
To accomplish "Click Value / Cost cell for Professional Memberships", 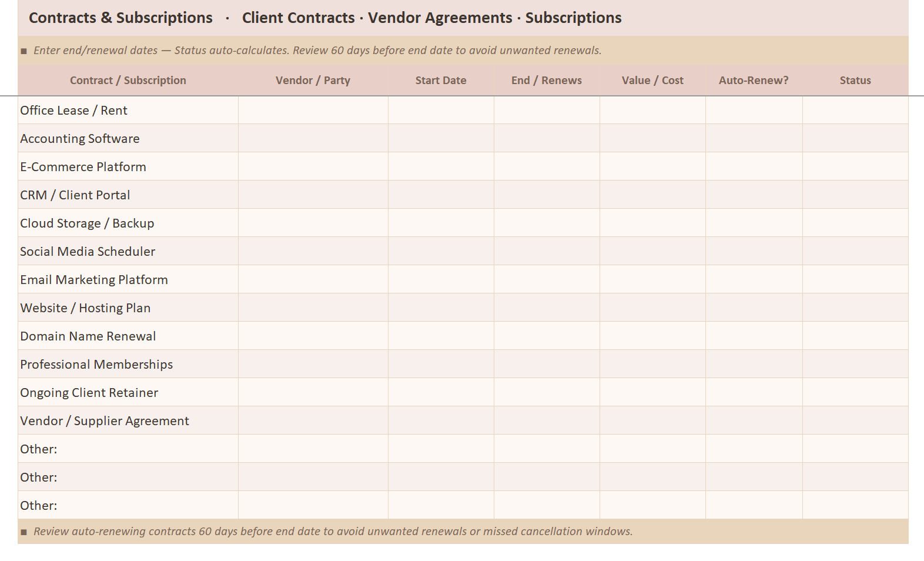I will click(x=652, y=364).
